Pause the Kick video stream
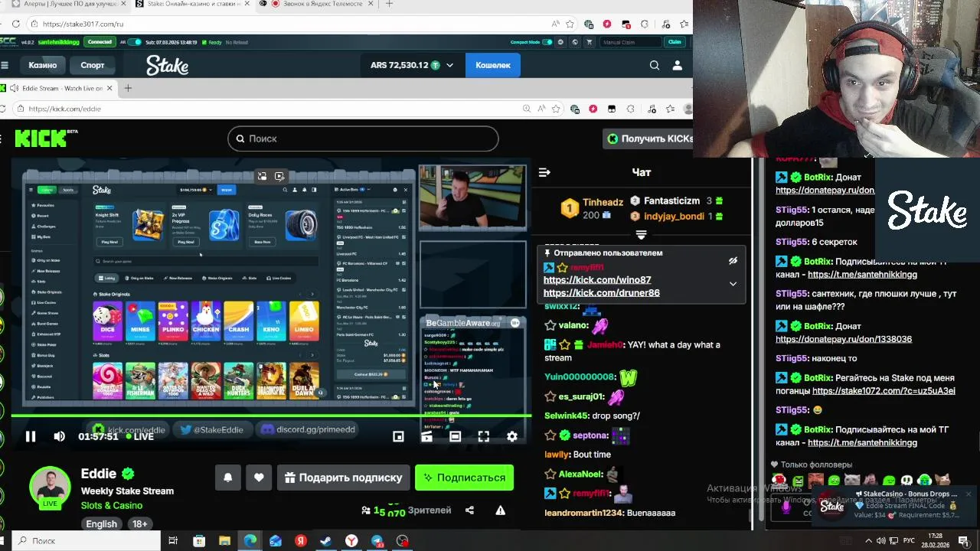This screenshot has height=551, width=980. [31, 436]
